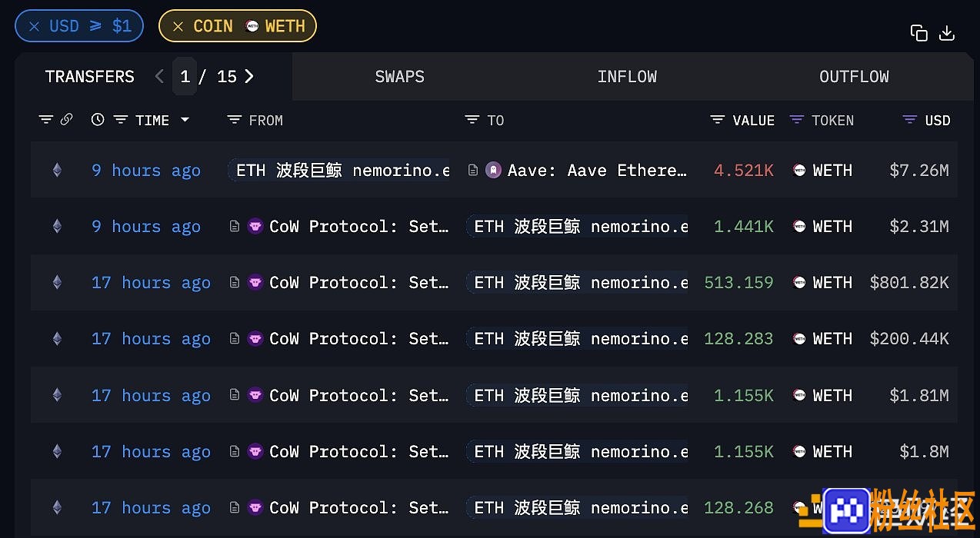Open filter for the FROM column
Viewport: 980px width, 538px height.
click(x=235, y=120)
